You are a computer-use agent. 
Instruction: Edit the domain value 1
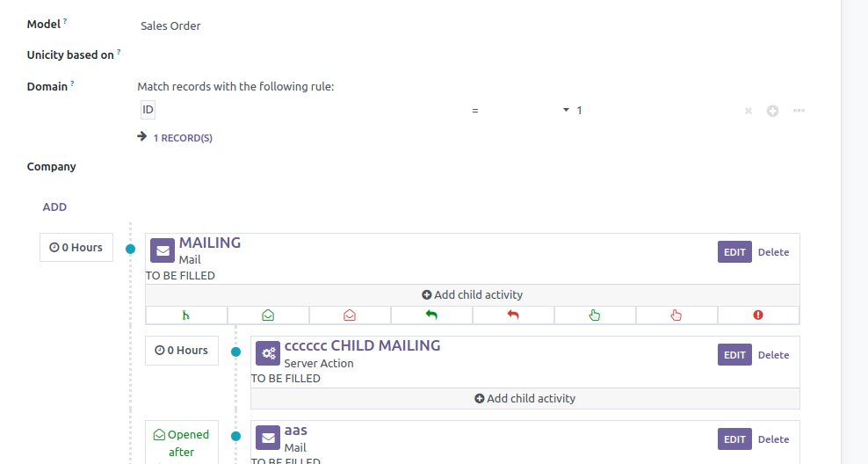click(x=579, y=111)
